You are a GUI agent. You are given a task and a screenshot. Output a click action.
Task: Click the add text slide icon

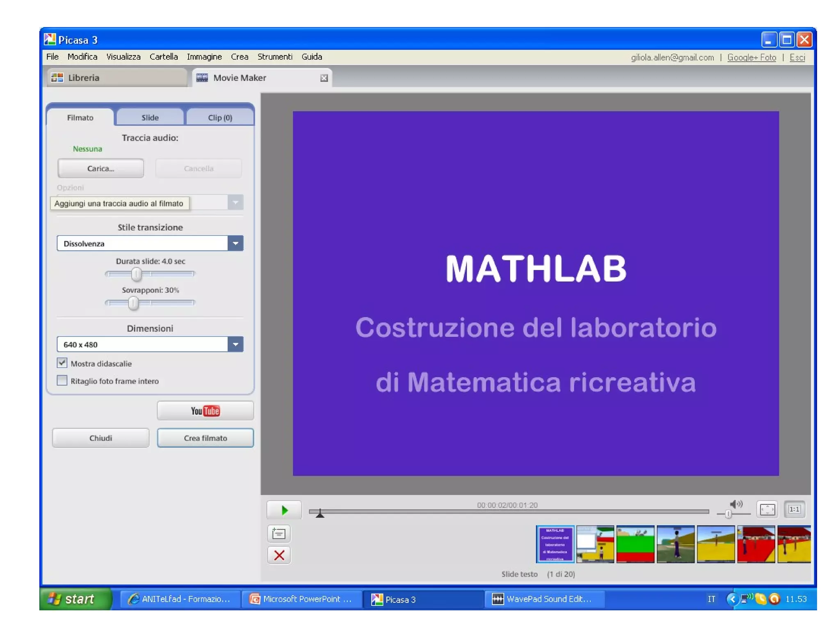pyautogui.click(x=279, y=534)
